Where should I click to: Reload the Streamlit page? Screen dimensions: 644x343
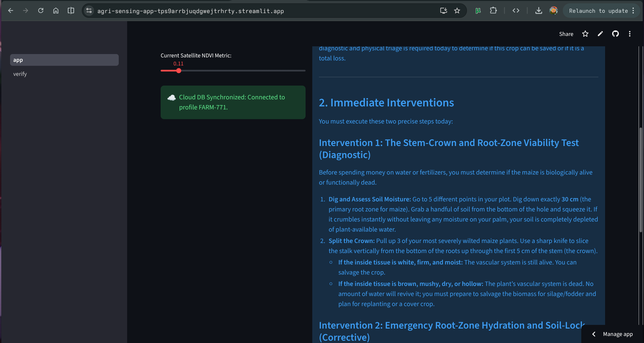click(41, 11)
